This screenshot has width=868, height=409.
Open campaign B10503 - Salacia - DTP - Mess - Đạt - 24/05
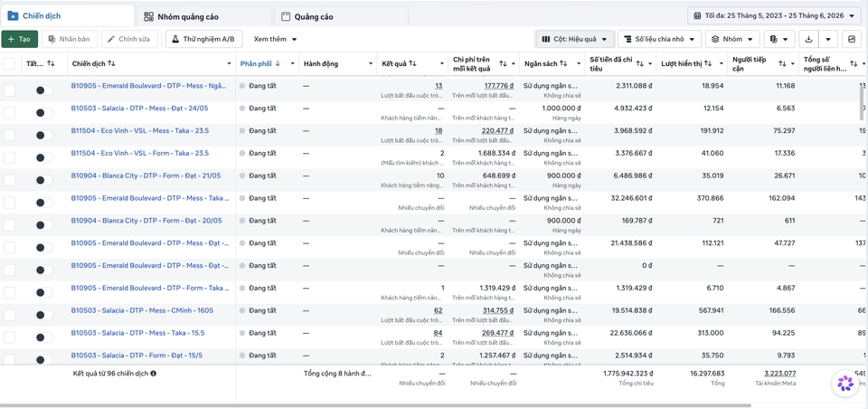139,108
